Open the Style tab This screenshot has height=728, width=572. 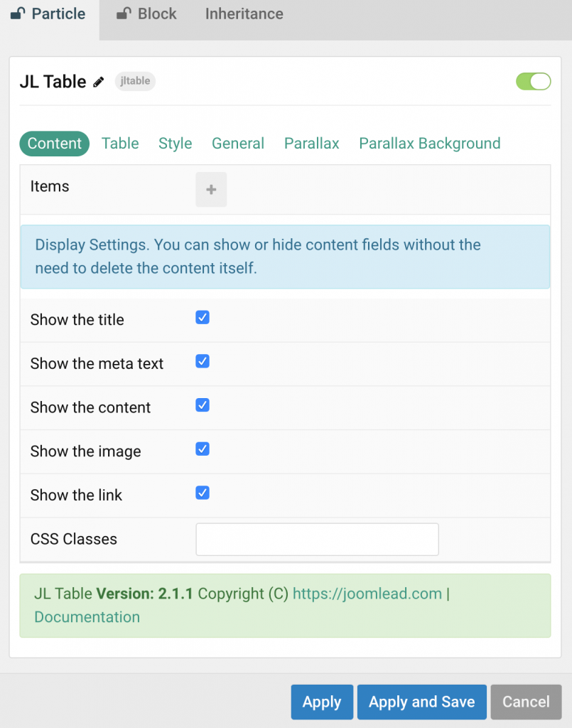coord(175,143)
